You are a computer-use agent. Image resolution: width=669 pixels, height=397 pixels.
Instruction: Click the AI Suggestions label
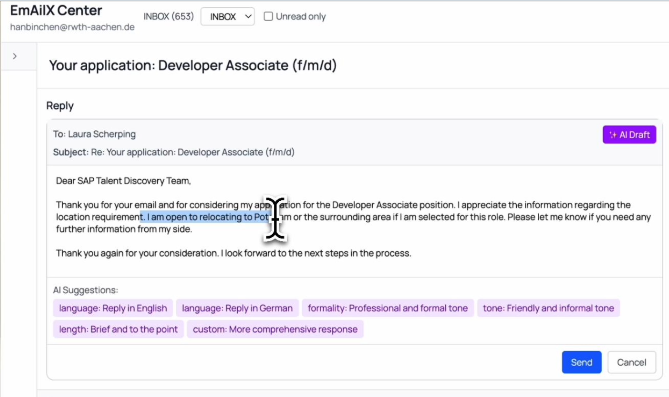[85, 290]
